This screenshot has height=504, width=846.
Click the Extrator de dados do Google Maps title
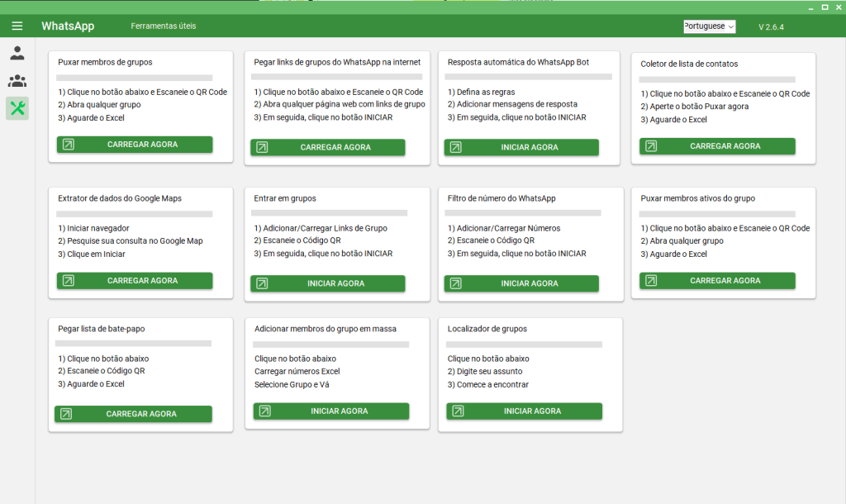[120, 198]
